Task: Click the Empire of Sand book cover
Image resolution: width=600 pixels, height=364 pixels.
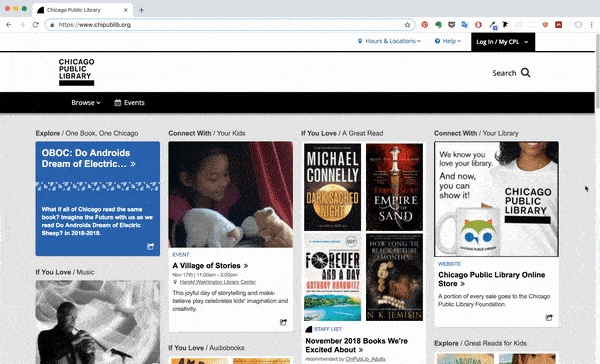Action: (395, 187)
